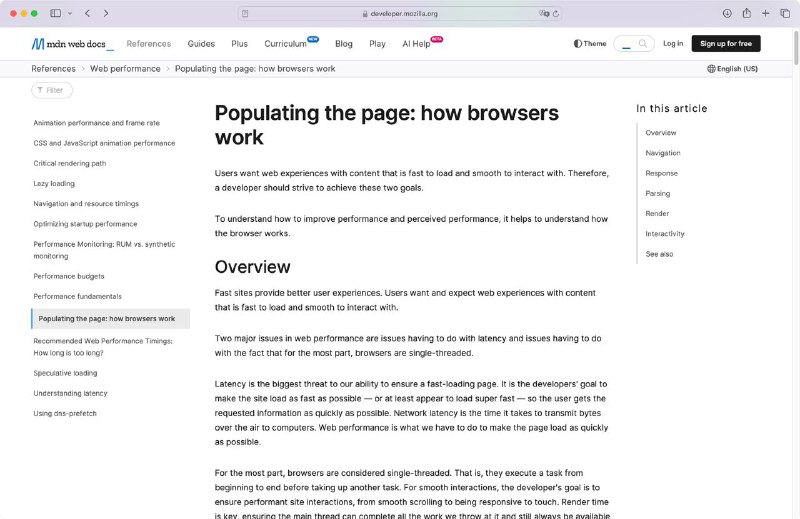Click the Share icon in Safari toolbar
This screenshot has width=800, height=519.
[x=746, y=13]
